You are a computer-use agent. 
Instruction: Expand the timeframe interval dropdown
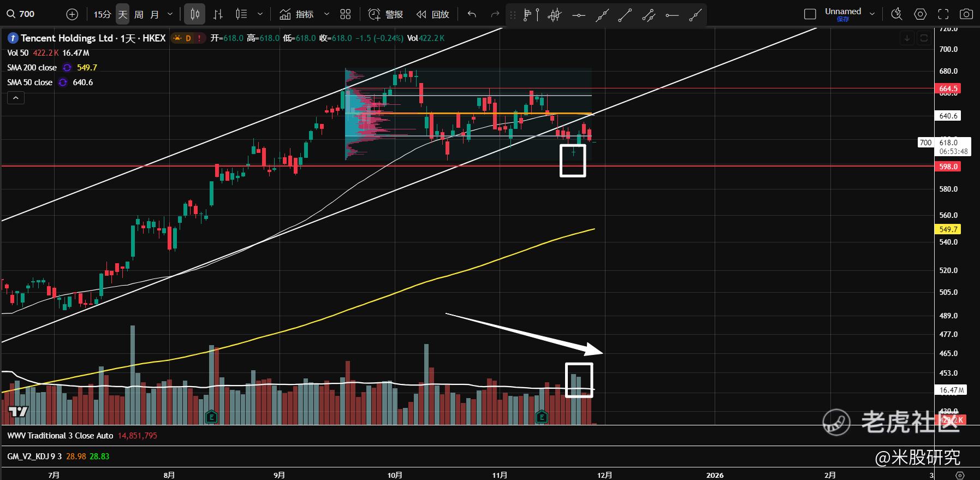170,14
